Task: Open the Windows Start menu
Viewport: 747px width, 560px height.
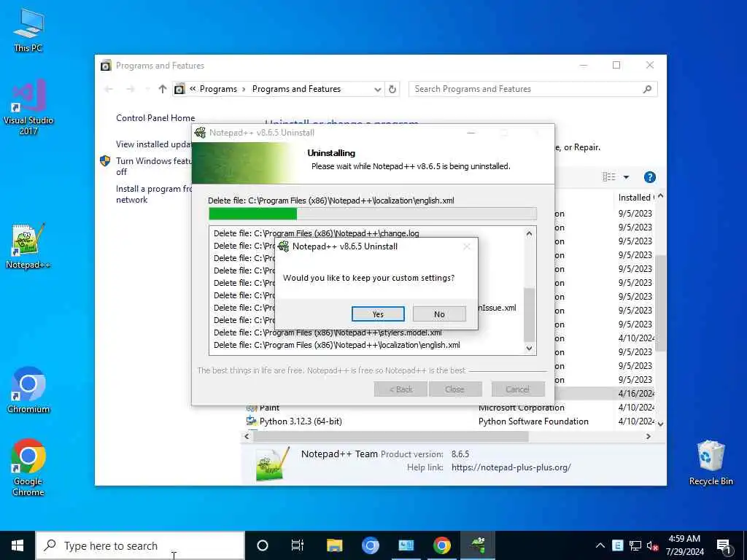Action: click(18, 545)
